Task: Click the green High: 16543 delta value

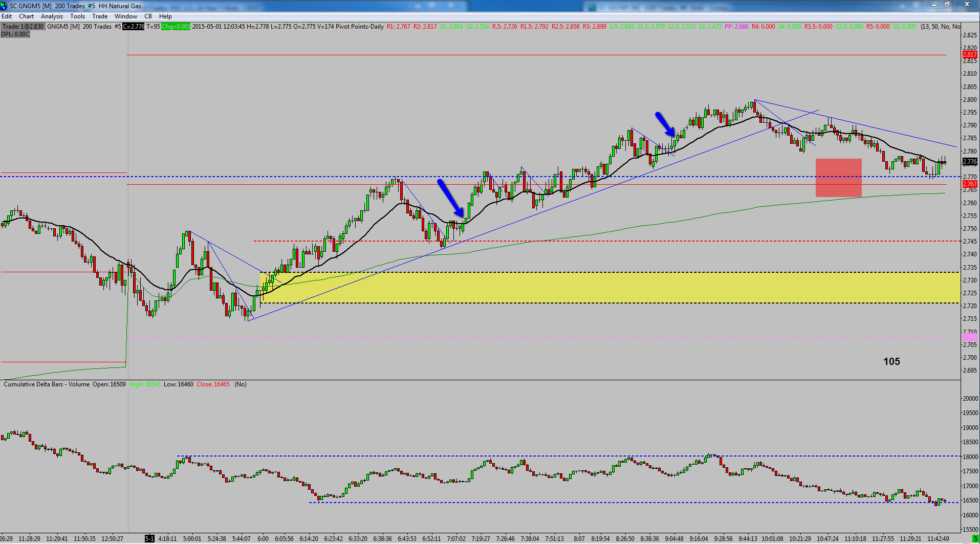Action: 145,384
